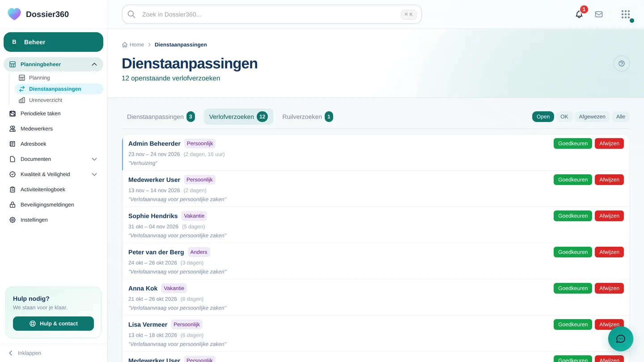Collapse the Planningbeheer section chevron

pos(94,64)
